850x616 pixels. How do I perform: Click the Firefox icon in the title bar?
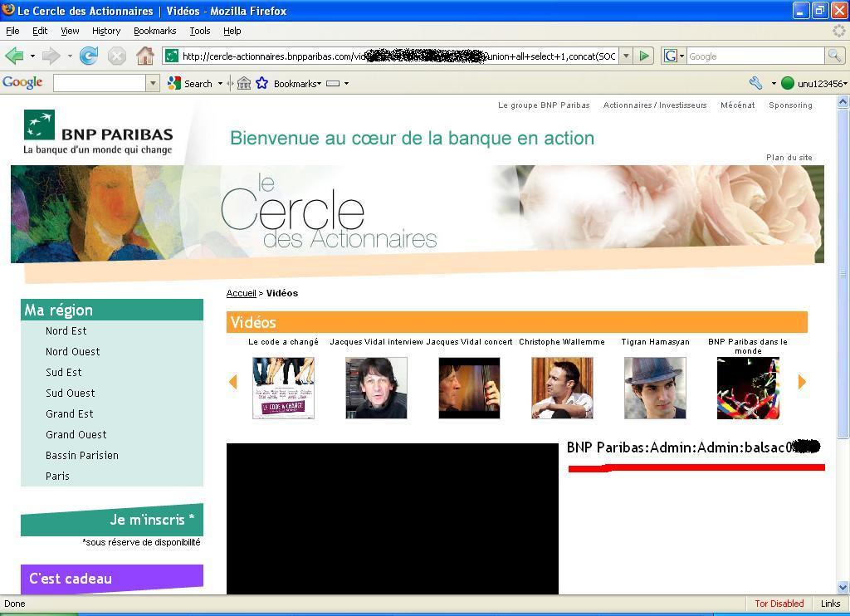(8, 10)
